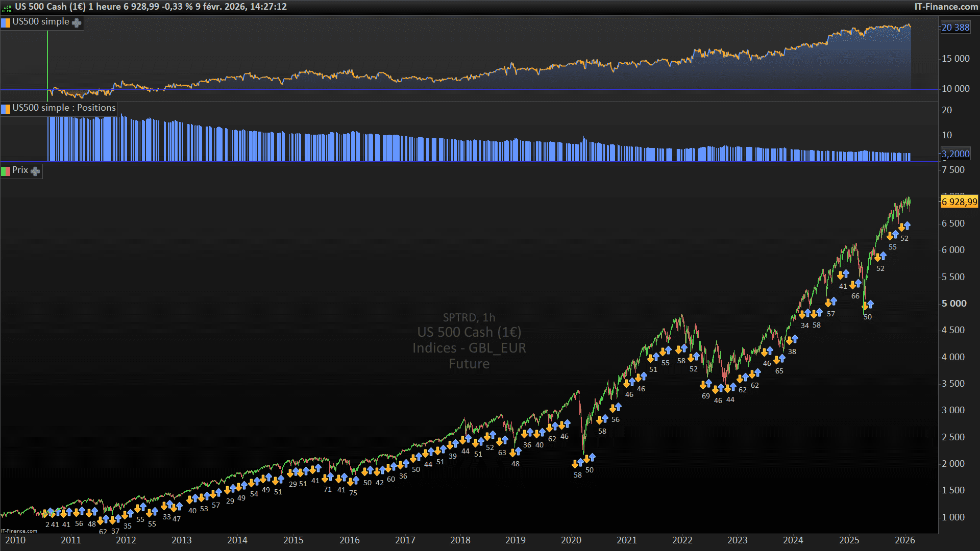Click the blue up arrow above the 38 trade label
Screen dimensions: 980x551
795,339
